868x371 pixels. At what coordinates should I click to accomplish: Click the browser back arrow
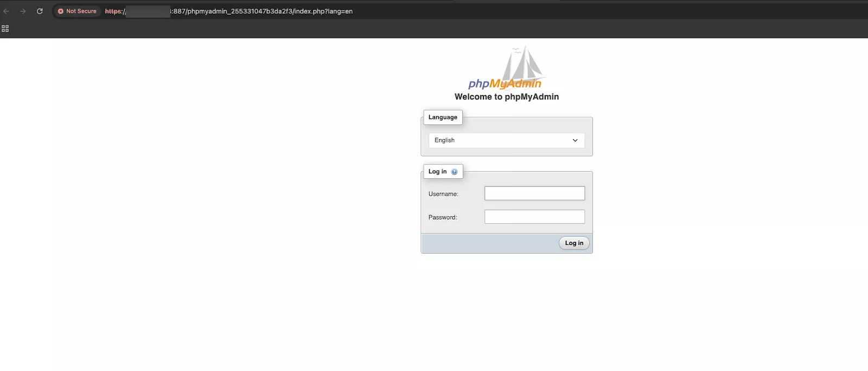point(7,11)
